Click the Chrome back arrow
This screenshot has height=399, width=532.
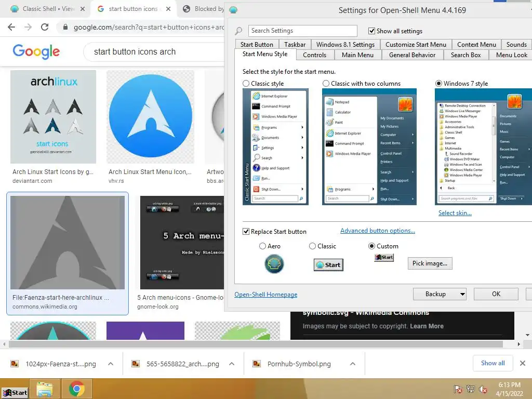11,27
